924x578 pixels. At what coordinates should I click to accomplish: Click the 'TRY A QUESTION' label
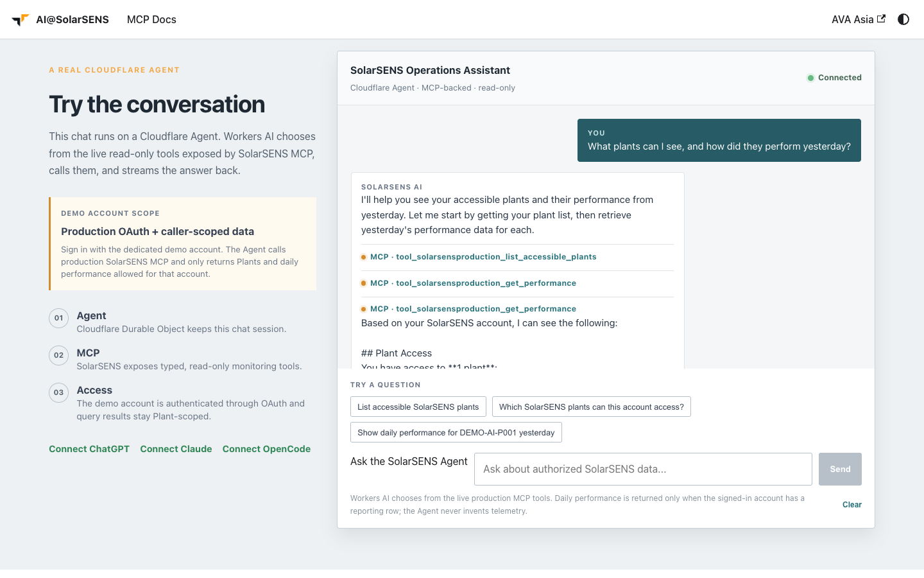pos(386,385)
